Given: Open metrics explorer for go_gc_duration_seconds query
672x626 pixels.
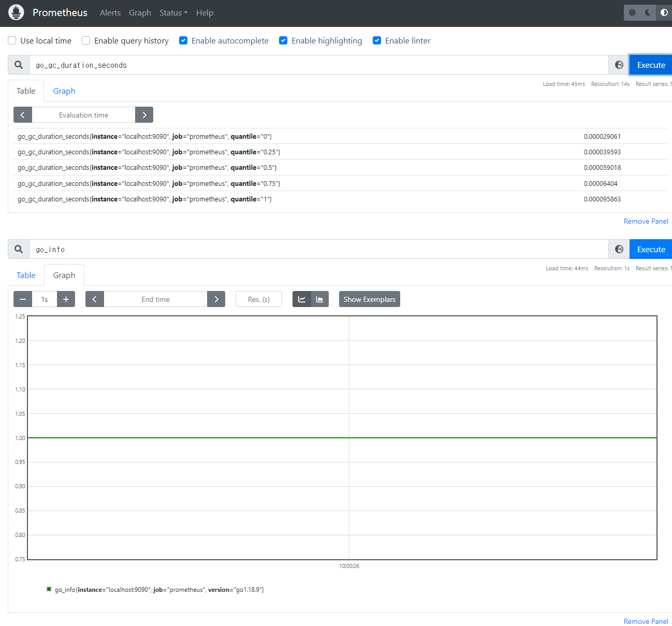Looking at the screenshot, I should 619,65.
